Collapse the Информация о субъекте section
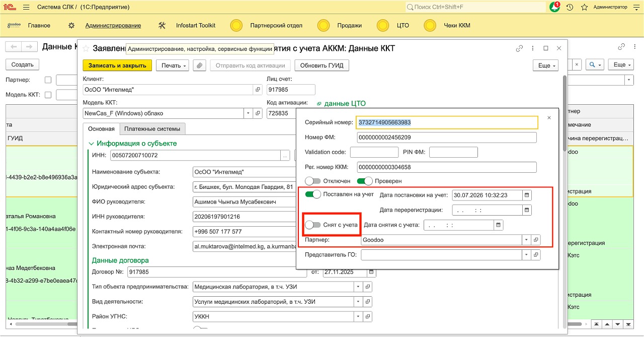The image size is (644, 337). [91, 144]
